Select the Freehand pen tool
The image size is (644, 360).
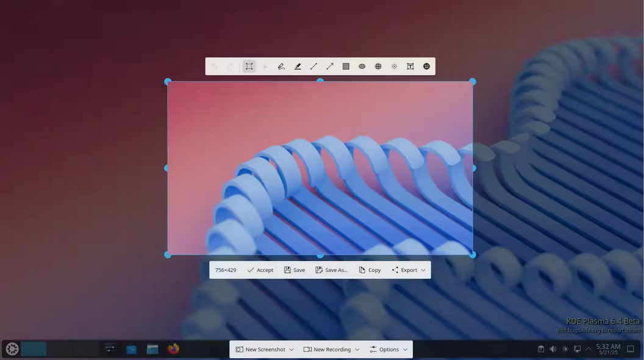(x=281, y=67)
